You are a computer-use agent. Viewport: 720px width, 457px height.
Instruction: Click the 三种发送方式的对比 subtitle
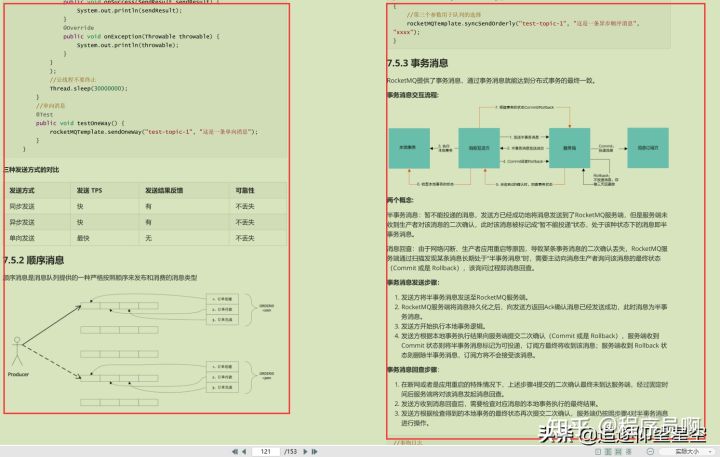pos(31,170)
